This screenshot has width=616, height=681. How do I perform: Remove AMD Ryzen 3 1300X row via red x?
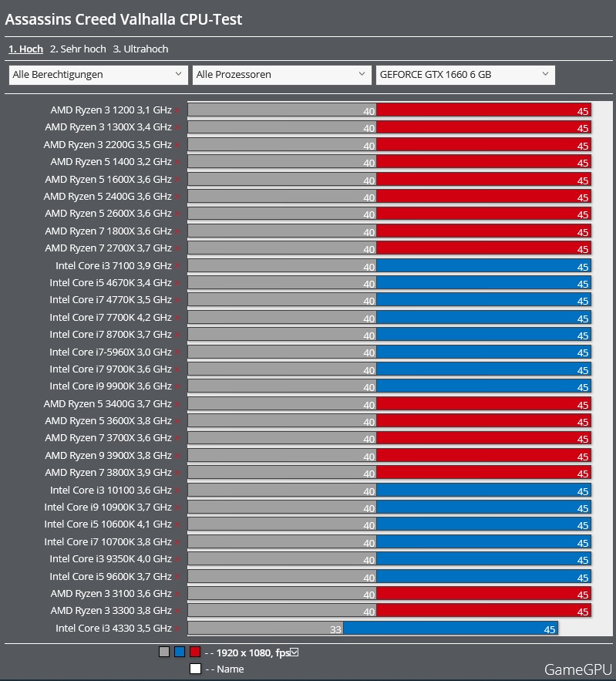[177, 128]
